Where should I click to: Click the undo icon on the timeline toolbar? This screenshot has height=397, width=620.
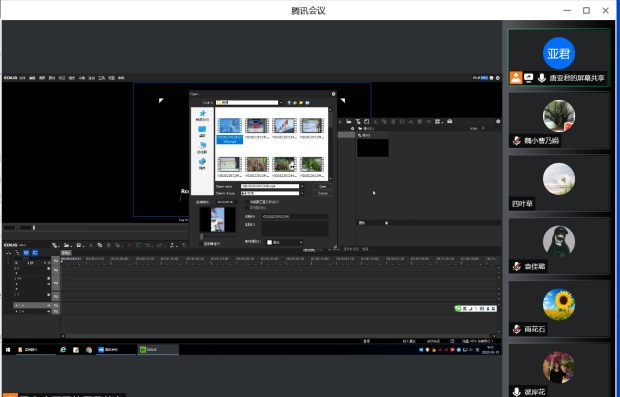coord(148,246)
